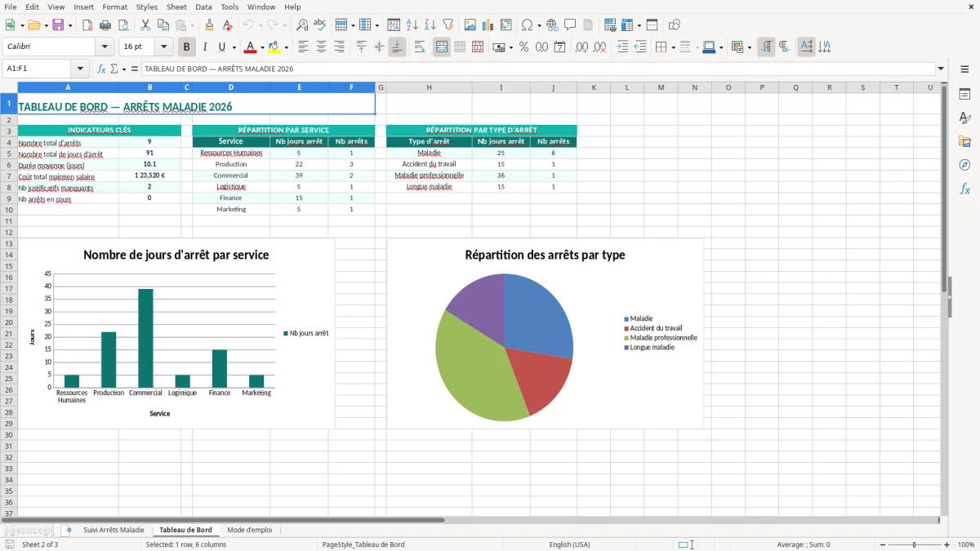Toggle Align Bottom vertical alignment
Screen dimensions: 980x551
click(x=397, y=47)
